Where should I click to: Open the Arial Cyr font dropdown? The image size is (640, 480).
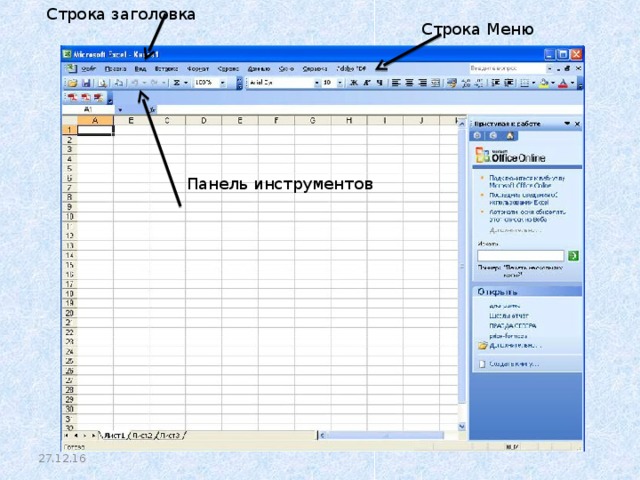point(317,83)
